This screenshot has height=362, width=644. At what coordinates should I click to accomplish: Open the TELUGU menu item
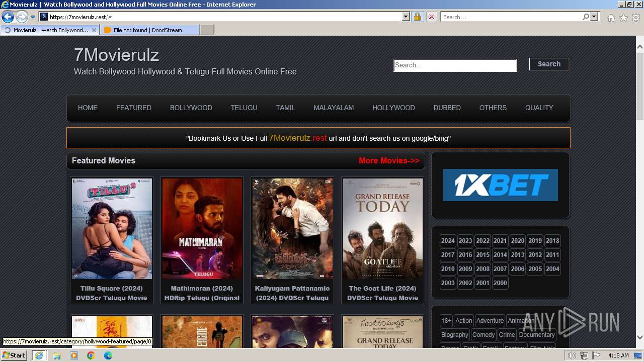[244, 108]
